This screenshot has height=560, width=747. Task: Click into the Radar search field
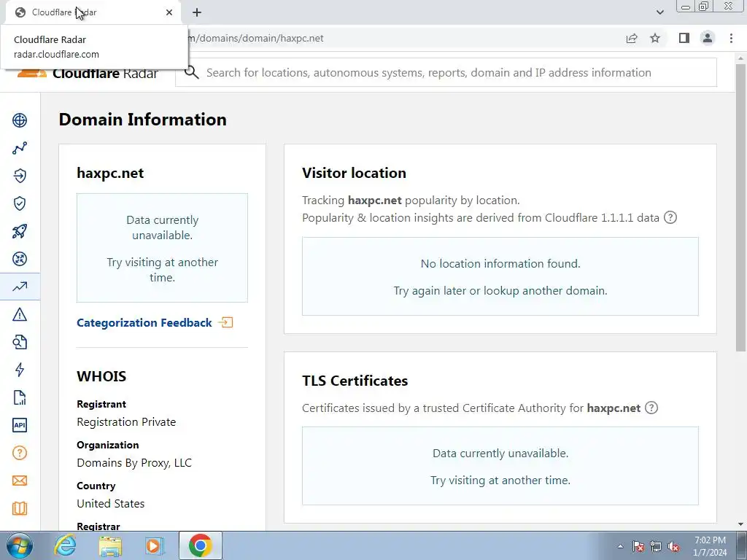coord(446,72)
